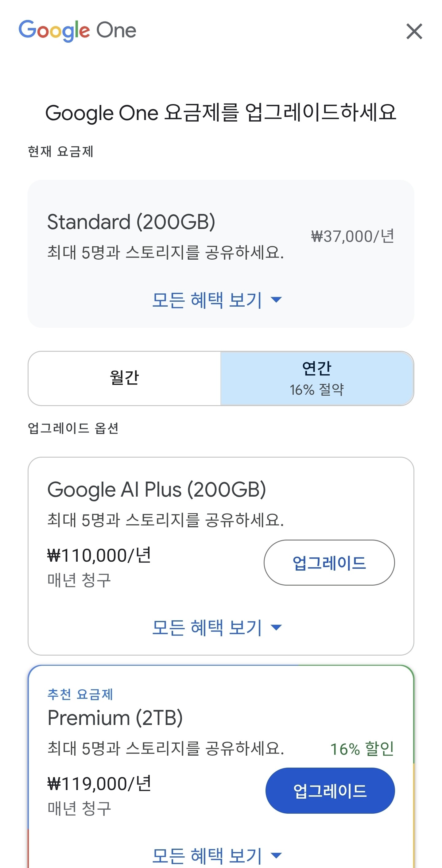442x868 pixels.
Task: Click the 추천 요금제 label
Action: tap(80, 694)
